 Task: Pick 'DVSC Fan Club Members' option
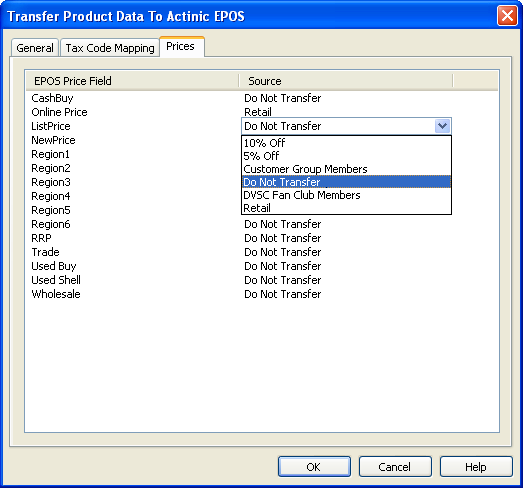(346, 195)
